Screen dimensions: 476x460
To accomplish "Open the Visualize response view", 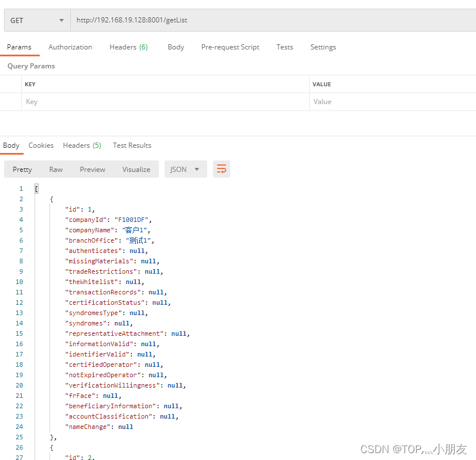I will click(136, 169).
